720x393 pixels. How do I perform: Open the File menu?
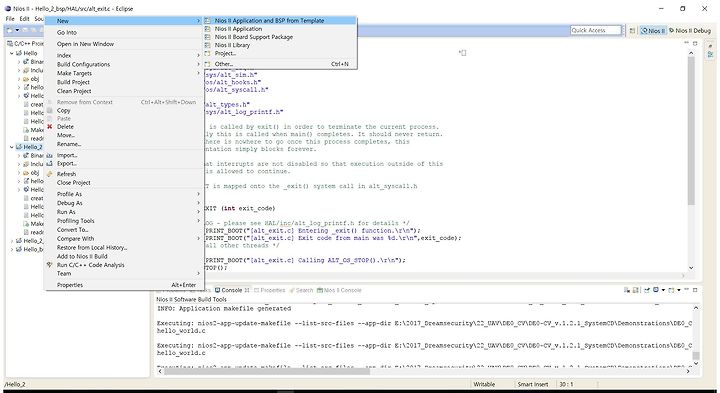click(10, 19)
